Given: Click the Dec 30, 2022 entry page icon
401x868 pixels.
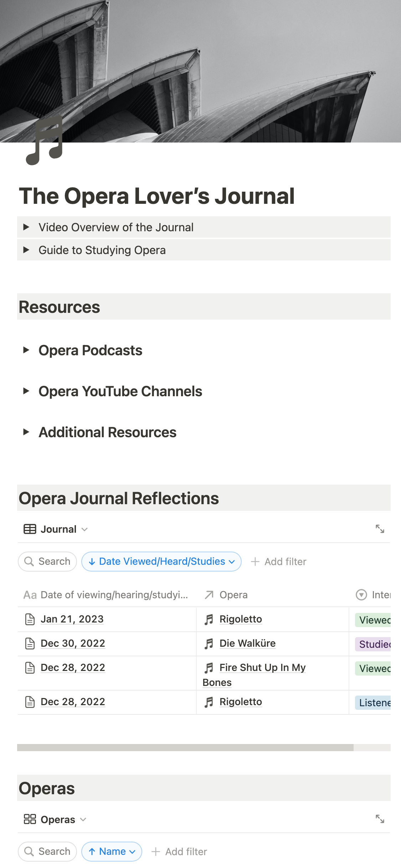Looking at the screenshot, I should click(x=30, y=644).
